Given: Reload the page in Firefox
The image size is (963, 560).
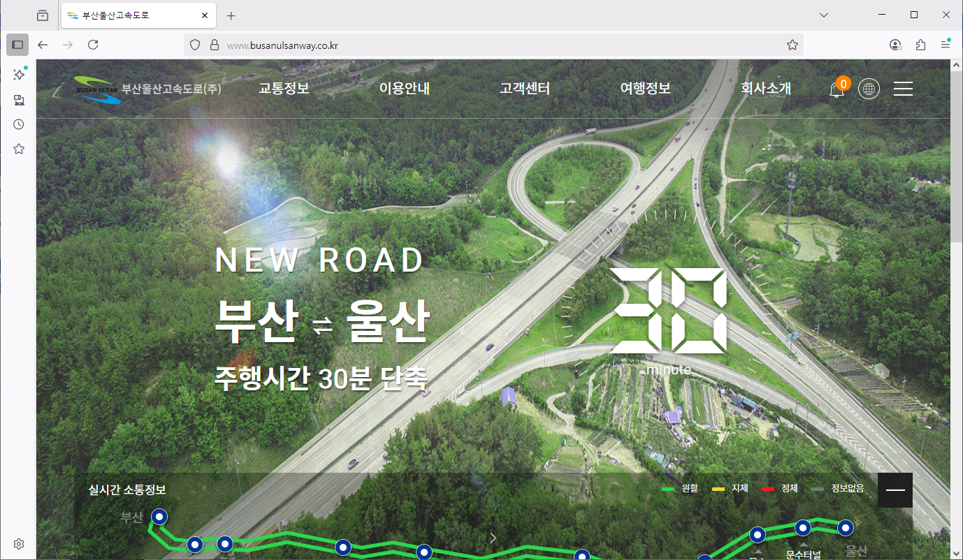Looking at the screenshot, I should [x=93, y=44].
